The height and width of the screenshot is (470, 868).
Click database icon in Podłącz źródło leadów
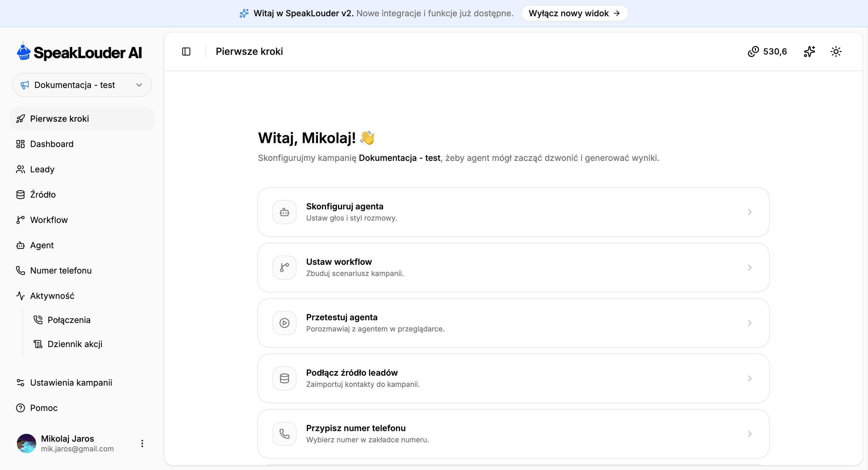tap(285, 378)
